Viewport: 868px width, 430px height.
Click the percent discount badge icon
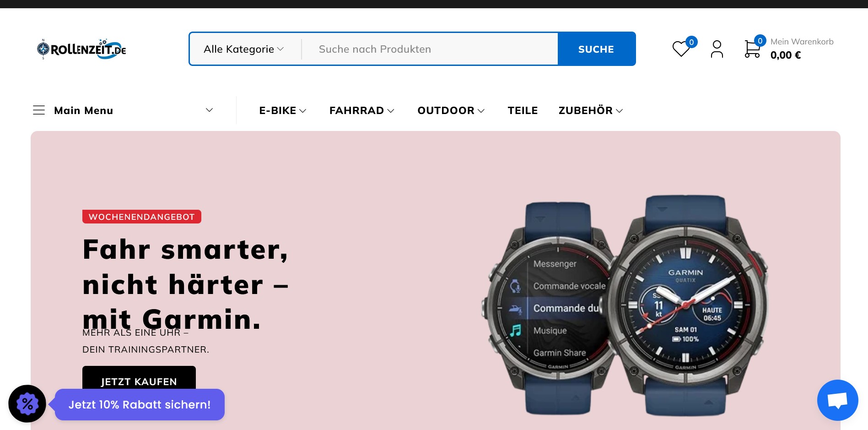pos(27,403)
